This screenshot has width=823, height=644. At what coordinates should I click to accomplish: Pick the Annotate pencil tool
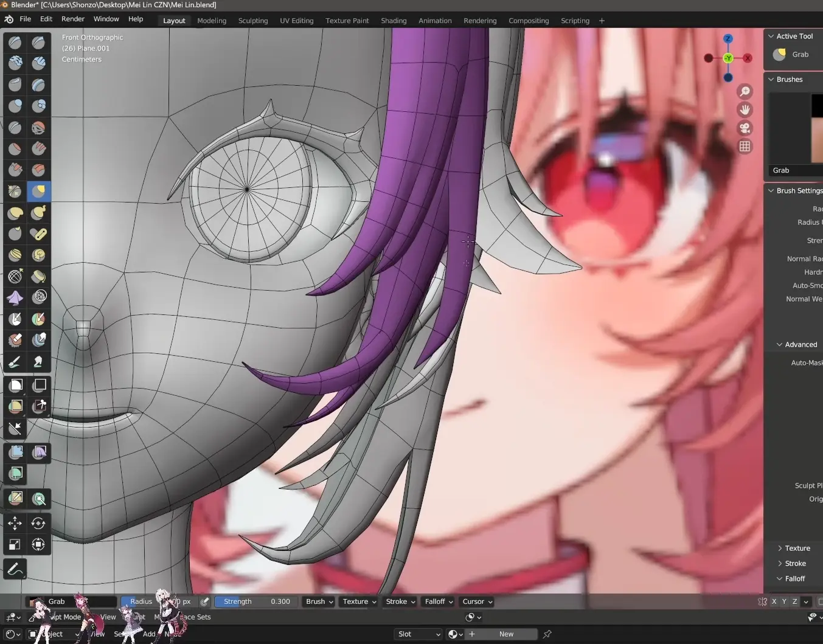tap(15, 570)
